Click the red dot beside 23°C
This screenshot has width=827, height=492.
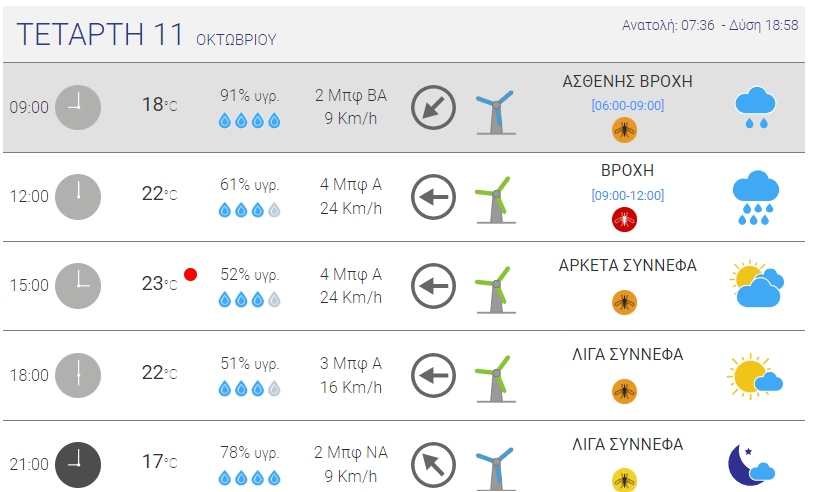pos(190,274)
